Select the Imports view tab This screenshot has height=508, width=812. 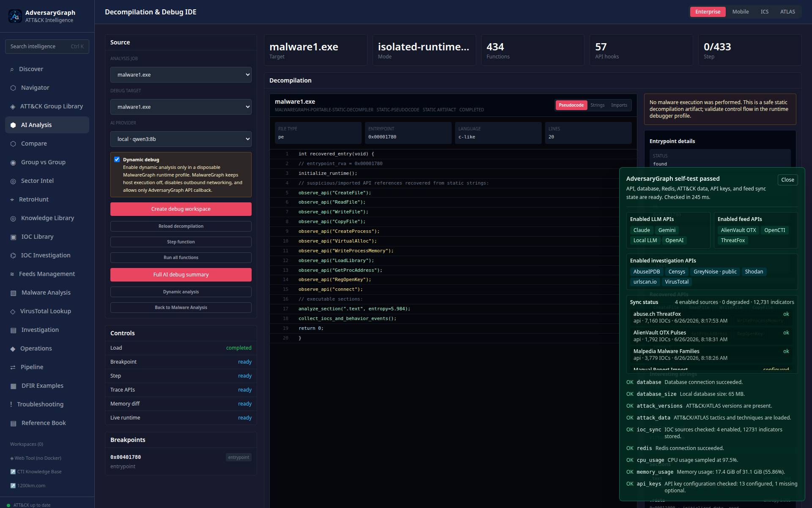pos(619,105)
